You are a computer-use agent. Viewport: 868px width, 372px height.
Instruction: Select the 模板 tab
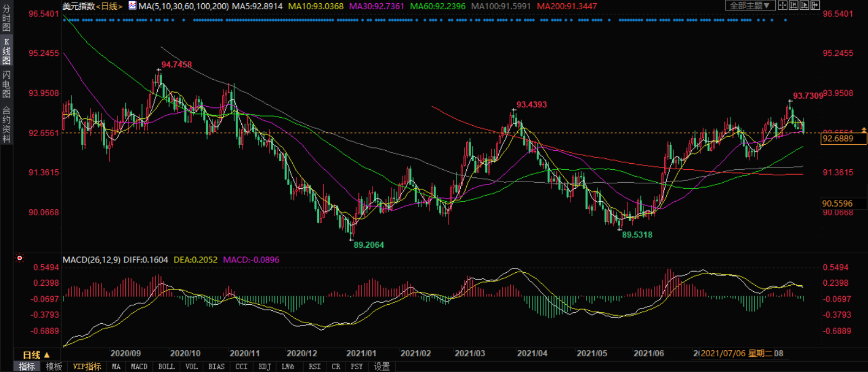click(54, 367)
